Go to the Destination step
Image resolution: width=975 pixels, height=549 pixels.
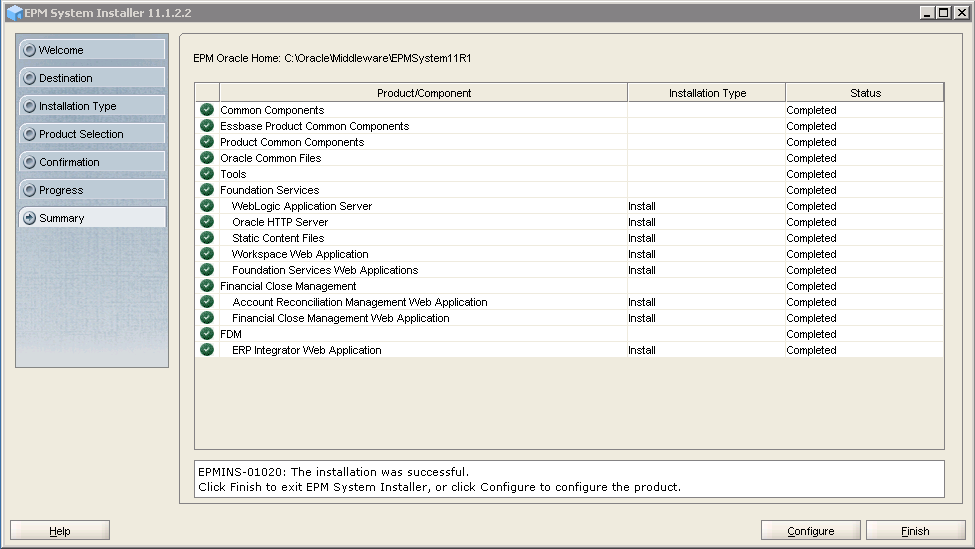[x=92, y=78]
